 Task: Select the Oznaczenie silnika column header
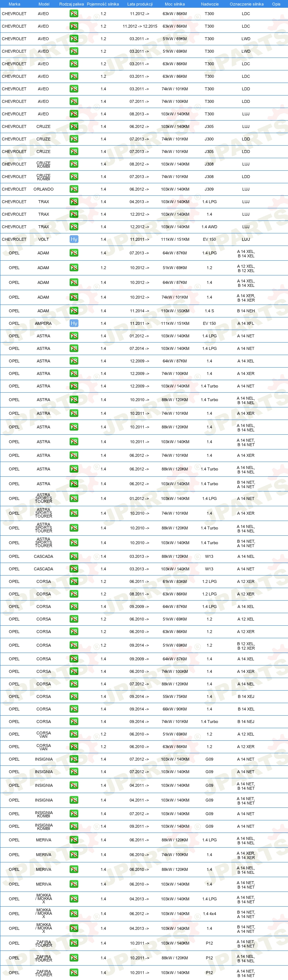247,4
